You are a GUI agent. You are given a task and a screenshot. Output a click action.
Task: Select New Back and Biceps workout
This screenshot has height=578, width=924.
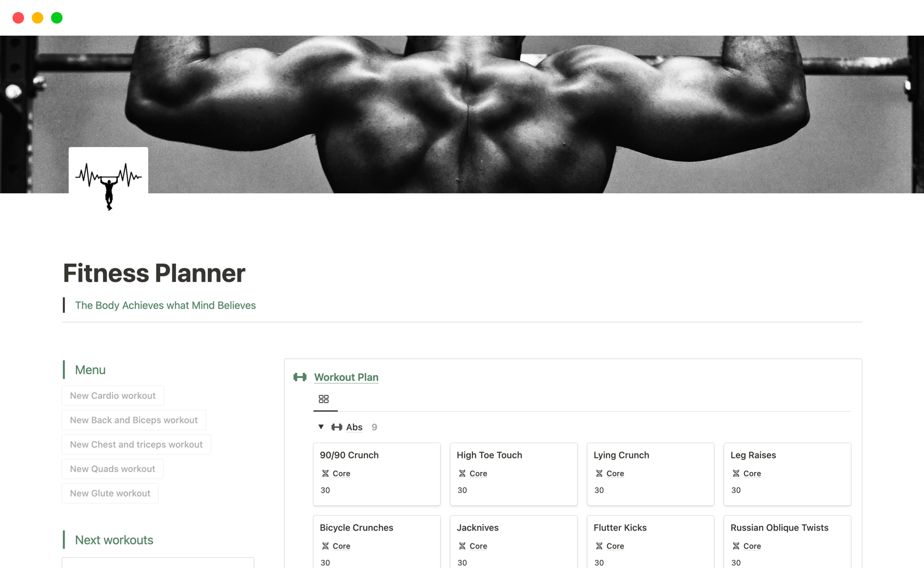[134, 420]
